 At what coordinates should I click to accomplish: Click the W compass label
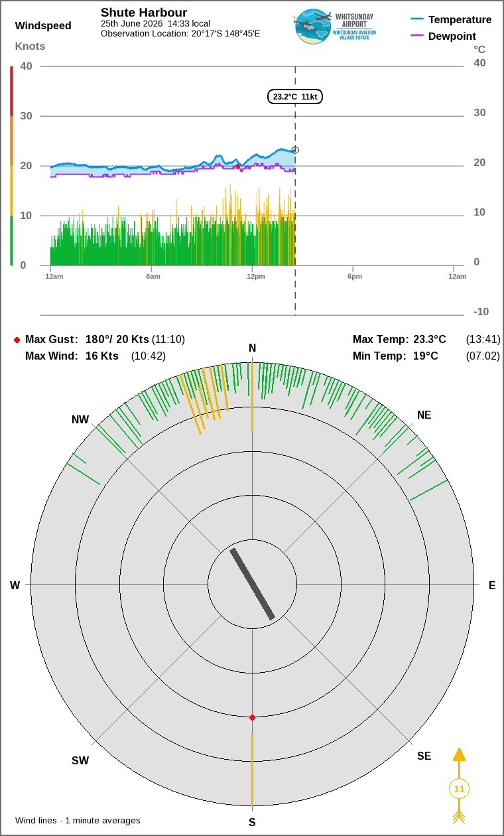[15, 585]
